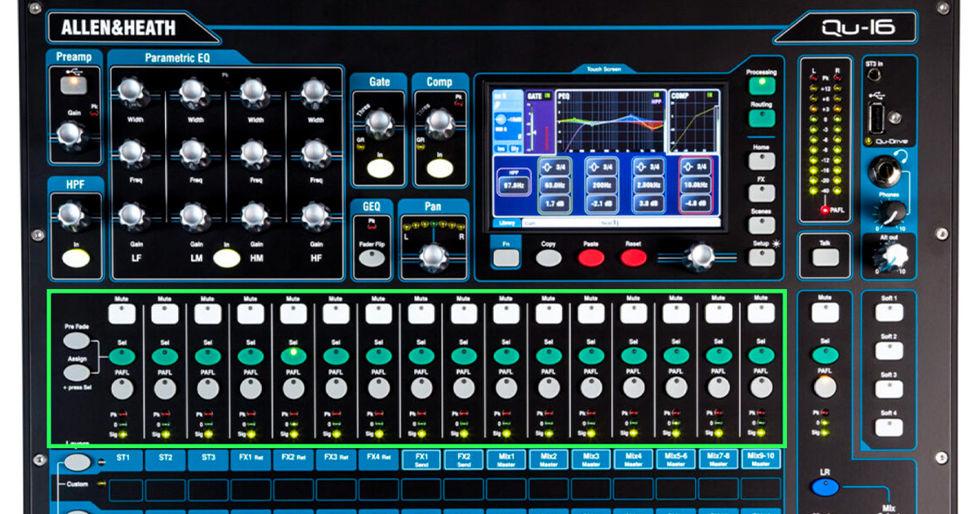The image size is (980, 514).
Task: Tap the HPF 57.8Hz field on touchscreen
Action: 513,186
